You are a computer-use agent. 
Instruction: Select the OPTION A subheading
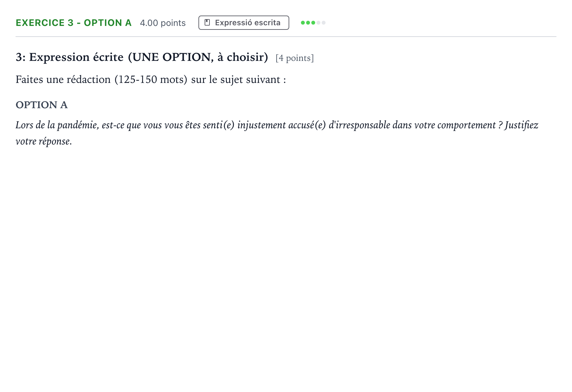42,105
